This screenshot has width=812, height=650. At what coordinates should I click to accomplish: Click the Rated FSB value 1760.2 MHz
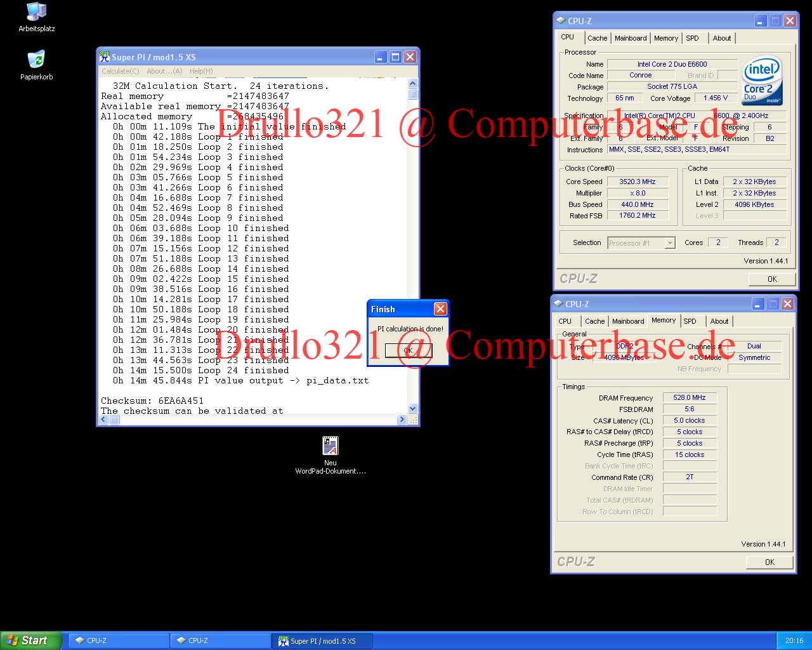point(638,215)
